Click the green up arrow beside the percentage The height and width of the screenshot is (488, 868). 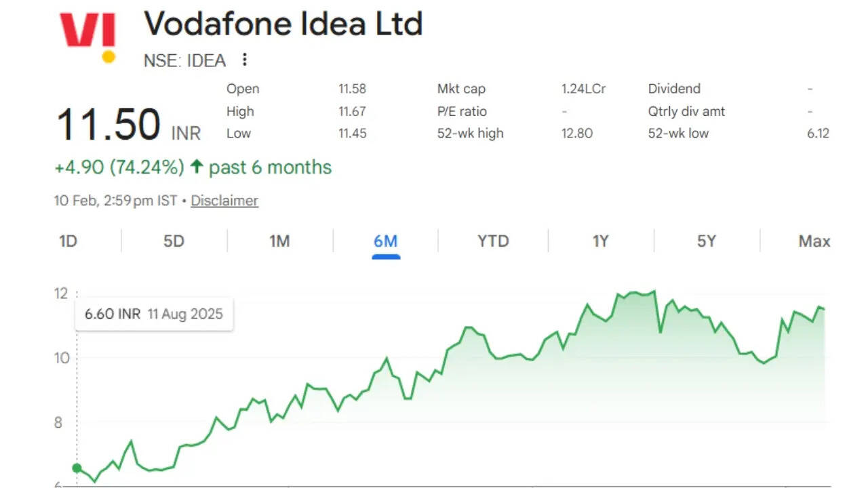click(197, 167)
